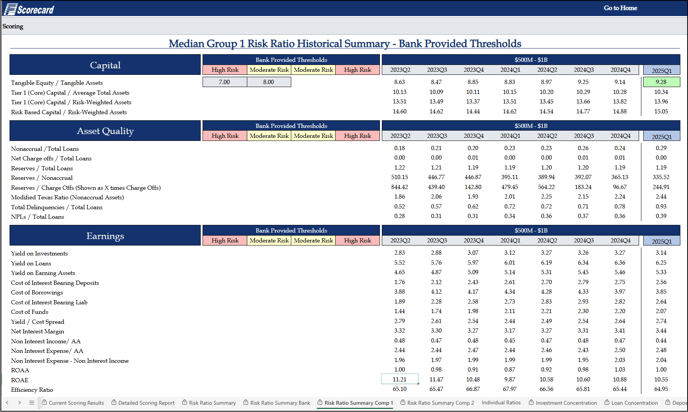
Task: Click Bank Provided Thresholds header in Earnings section
Action: click(291, 230)
